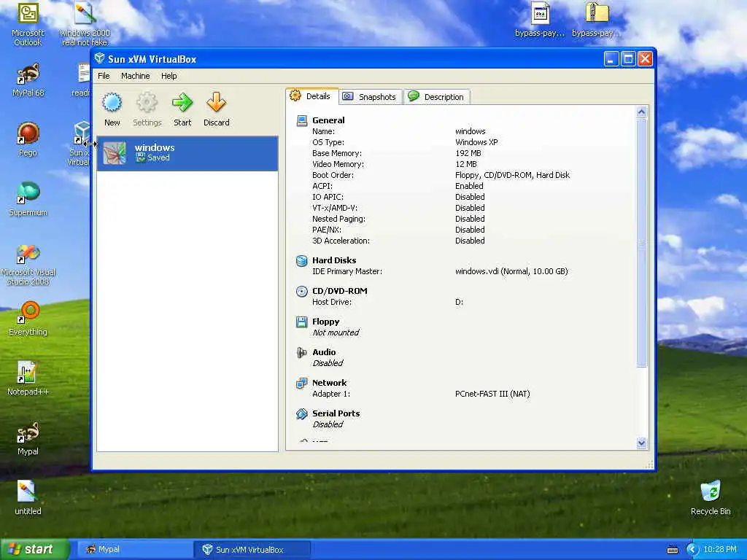Select the Windows 2000 real not fake icon
Image resolution: width=747 pixels, height=560 pixels.
coord(85,24)
